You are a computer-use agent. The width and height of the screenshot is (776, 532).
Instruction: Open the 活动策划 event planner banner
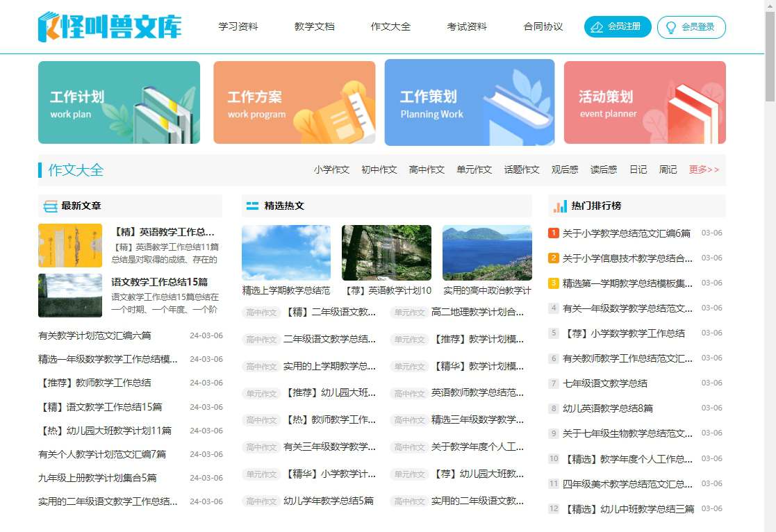(644, 103)
